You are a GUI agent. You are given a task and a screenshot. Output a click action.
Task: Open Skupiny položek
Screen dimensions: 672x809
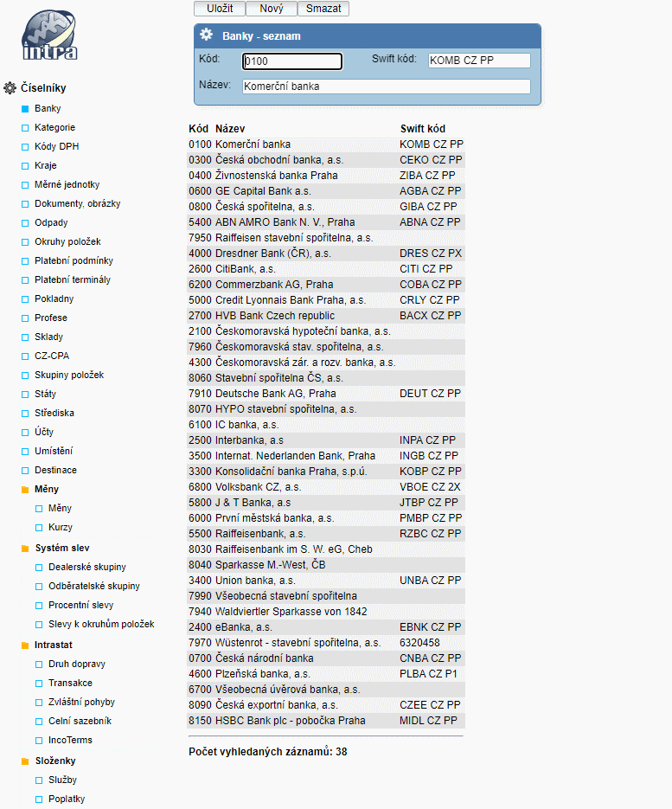click(x=69, y=376)
